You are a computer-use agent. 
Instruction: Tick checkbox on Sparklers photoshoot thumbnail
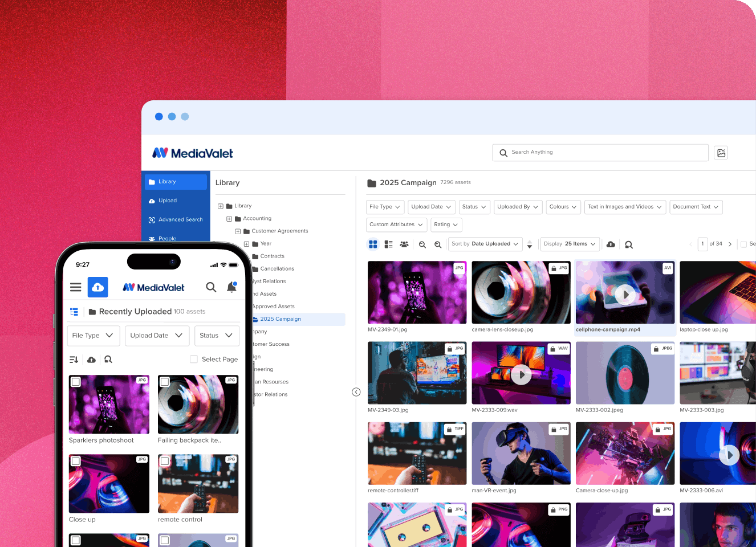tap(76, 382)
